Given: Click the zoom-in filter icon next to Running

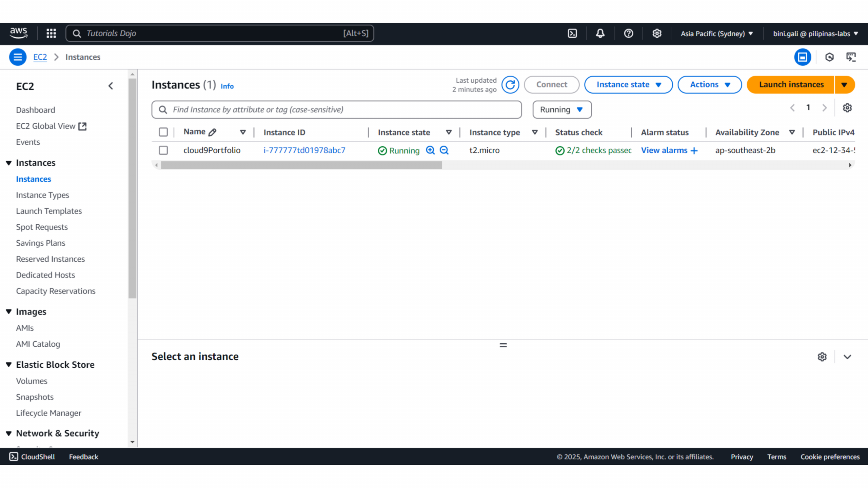Looking at the screenshot, I should (430, 150).
